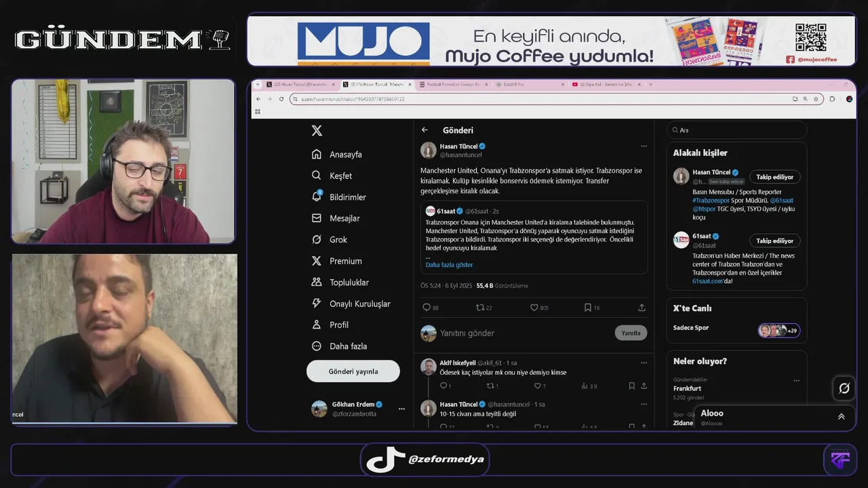
Task: Click the Ara search field
Action: click(x=737, y=130)
